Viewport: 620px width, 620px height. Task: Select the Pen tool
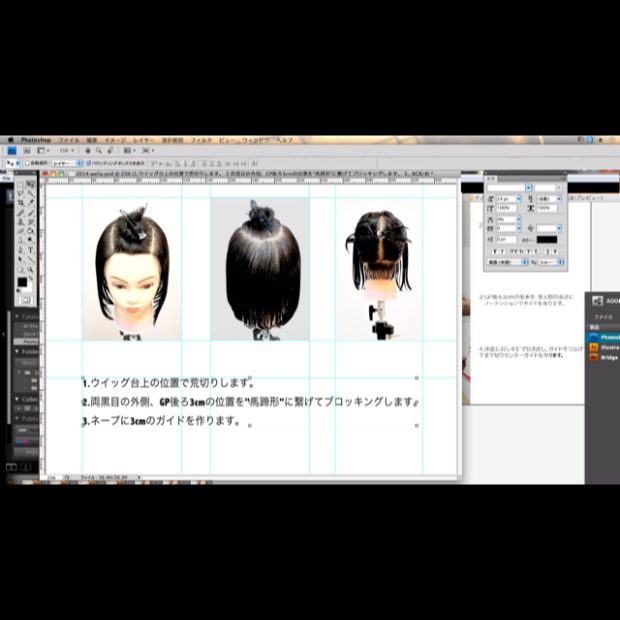click(x=20, y=250)
